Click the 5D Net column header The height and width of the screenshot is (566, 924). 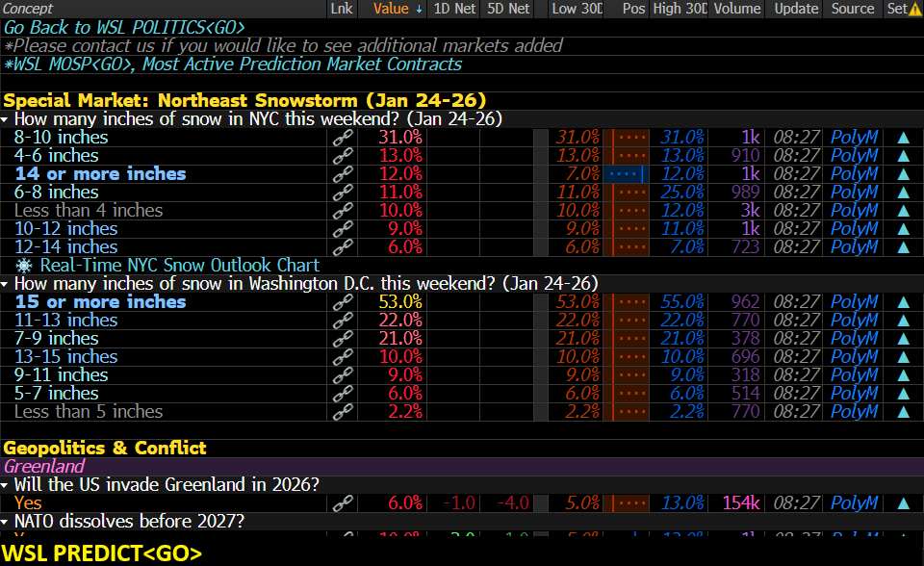pyautogui.click(x=508, y=9)
